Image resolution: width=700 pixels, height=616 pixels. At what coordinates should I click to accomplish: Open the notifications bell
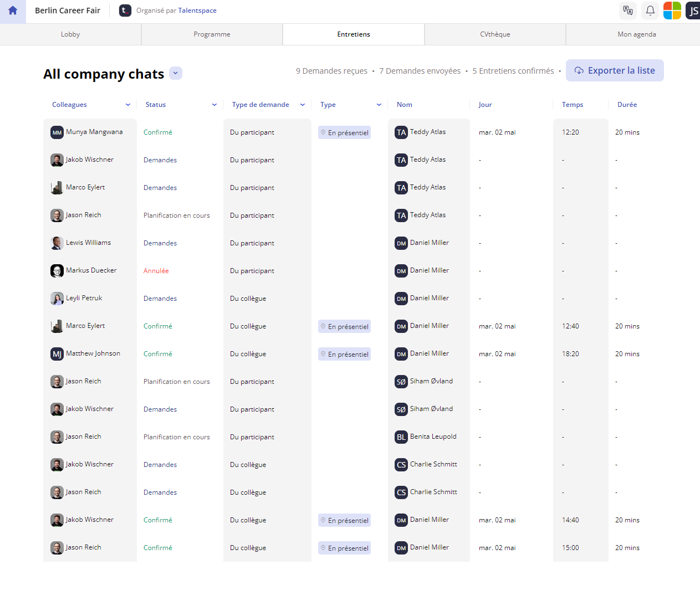(x=650, y=11)
